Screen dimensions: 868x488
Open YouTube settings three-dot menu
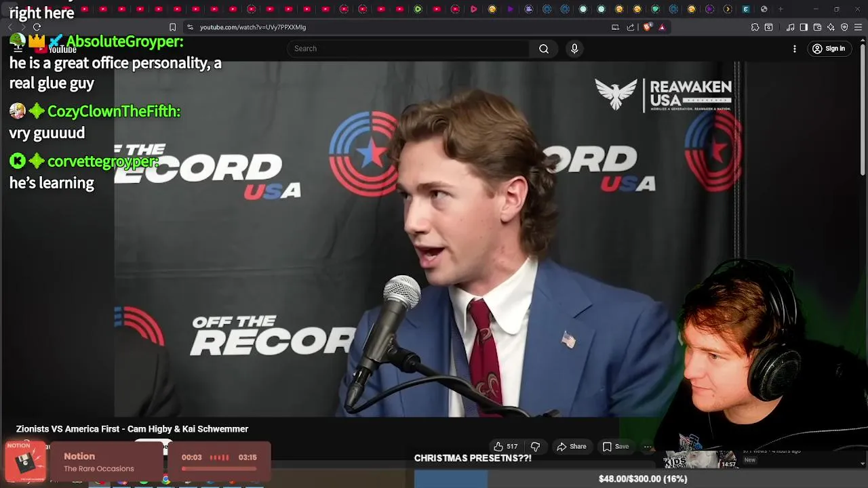point(795,49)
